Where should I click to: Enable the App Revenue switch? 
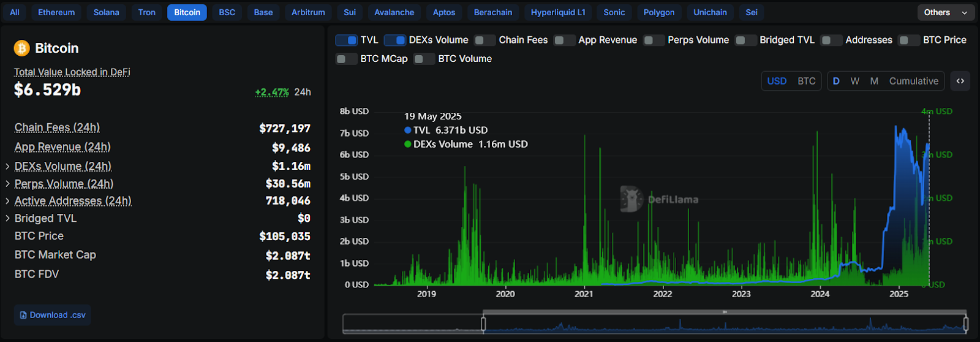564,40
